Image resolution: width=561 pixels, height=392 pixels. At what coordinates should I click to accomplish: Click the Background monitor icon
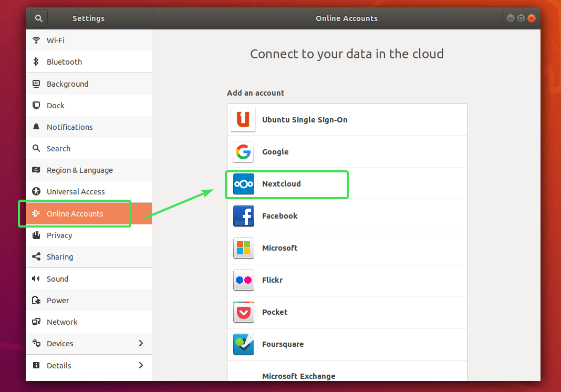36,84
